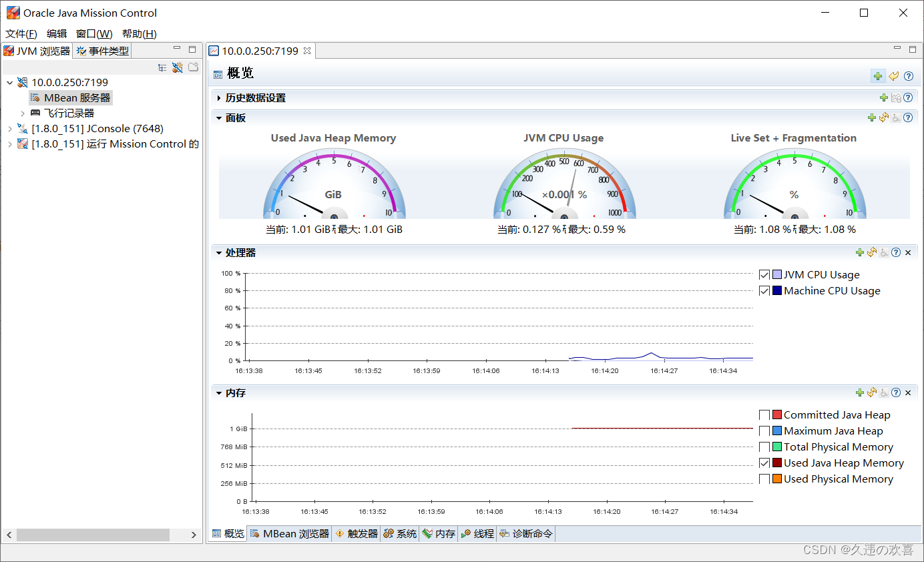This screenshot has height=562, width=924.
Task: Click the refresh arrows icon in 面板 section
Action: [884, 117]
